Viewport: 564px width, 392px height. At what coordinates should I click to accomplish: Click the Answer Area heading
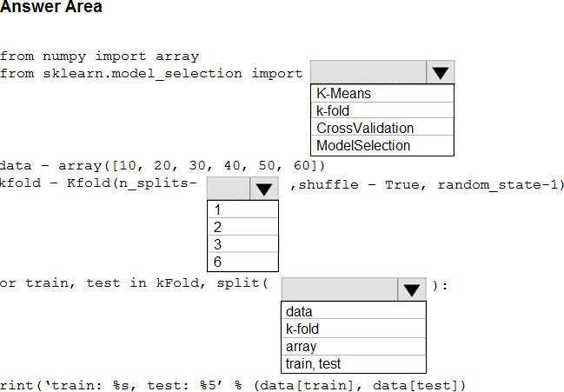point(51,8)
